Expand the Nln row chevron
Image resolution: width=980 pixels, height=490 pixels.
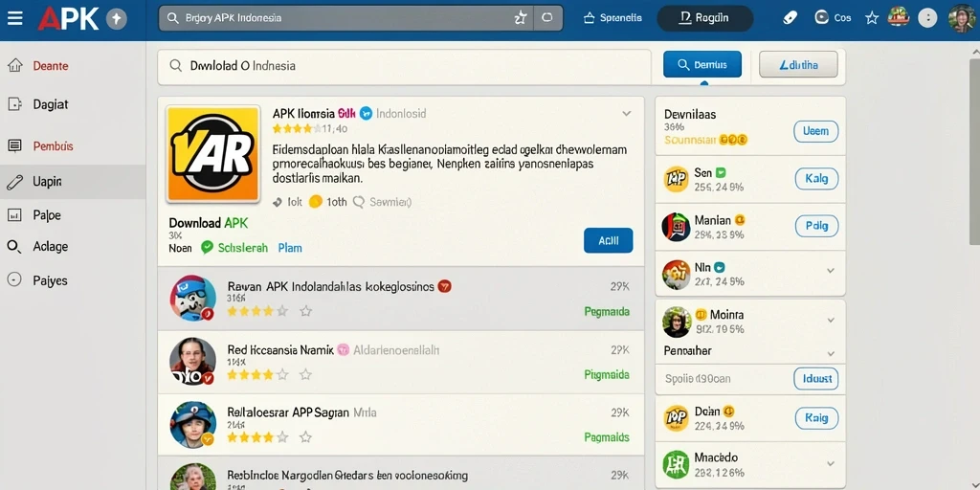[831, 271]
